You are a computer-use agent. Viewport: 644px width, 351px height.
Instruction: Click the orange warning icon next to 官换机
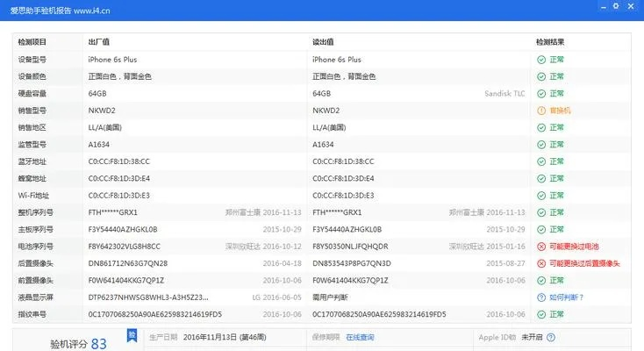541,111
